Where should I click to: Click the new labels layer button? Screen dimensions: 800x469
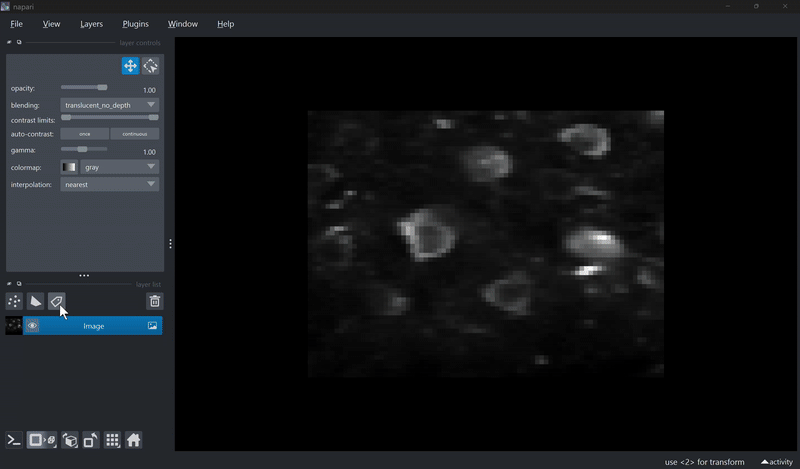pos(57,301)
